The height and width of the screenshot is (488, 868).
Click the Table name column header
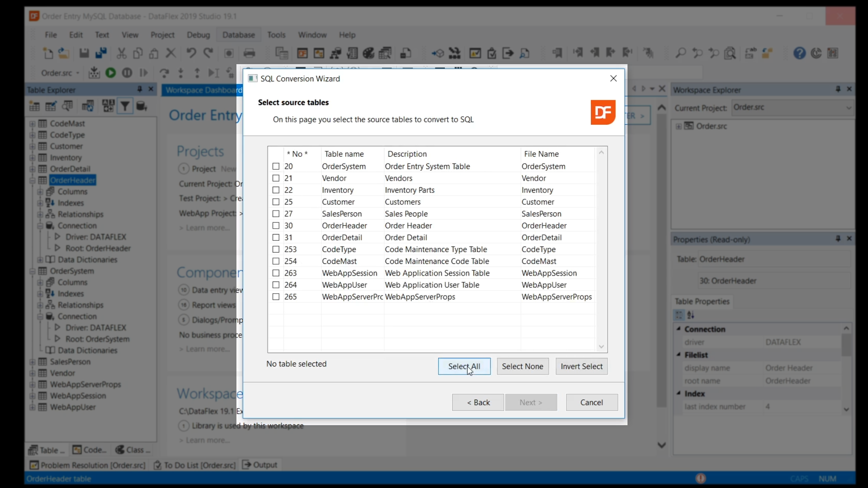(x=344, y=154)
